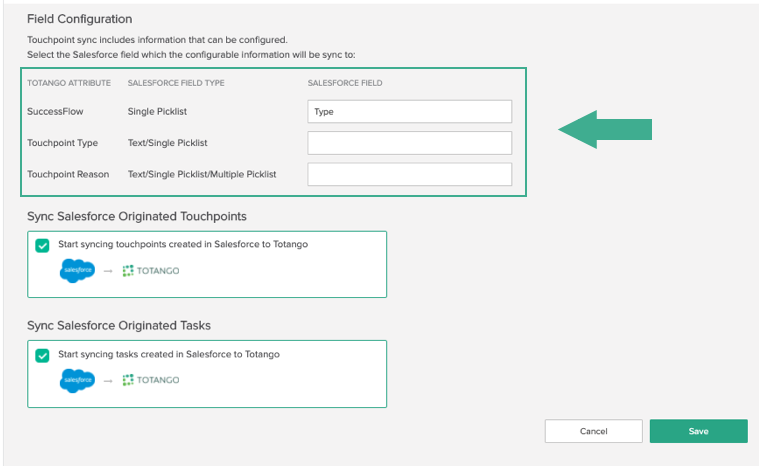Click the Totango logo in tasks sync box

point(151,380)
